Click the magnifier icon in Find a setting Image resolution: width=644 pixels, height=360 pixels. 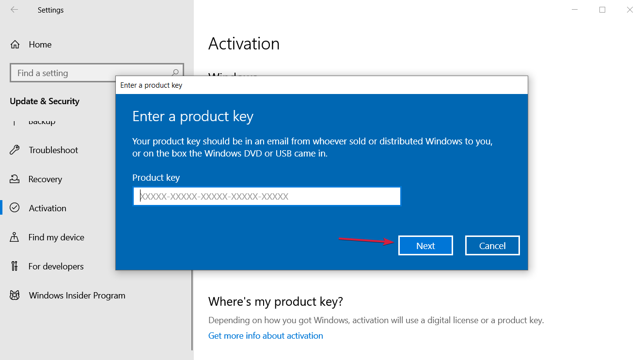point(175,72)
